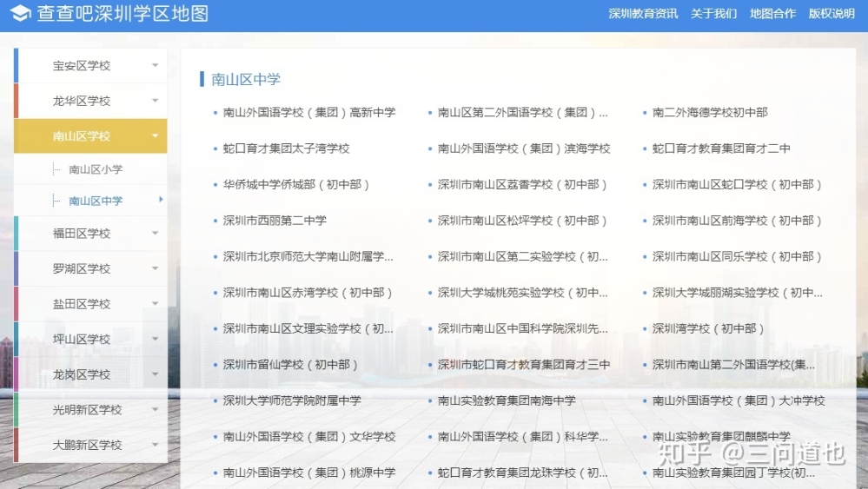Click the 查查吧深圳学区地图 site title

[x=123, y=13]
